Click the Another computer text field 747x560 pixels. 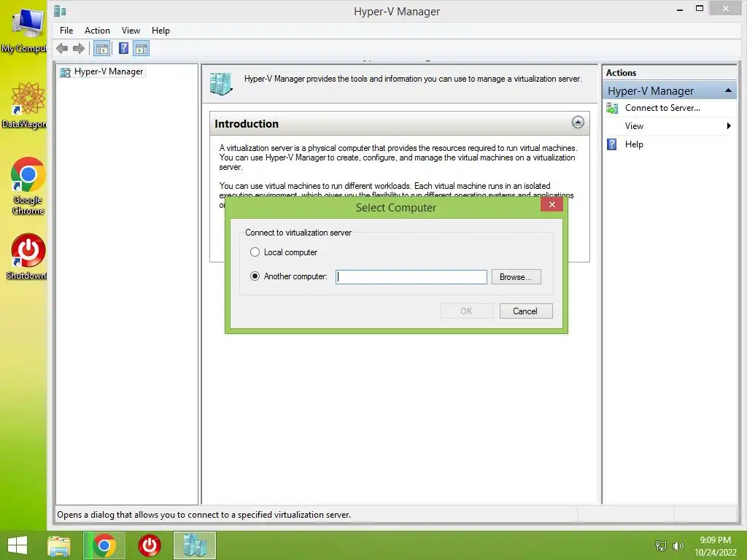point(411,277)
